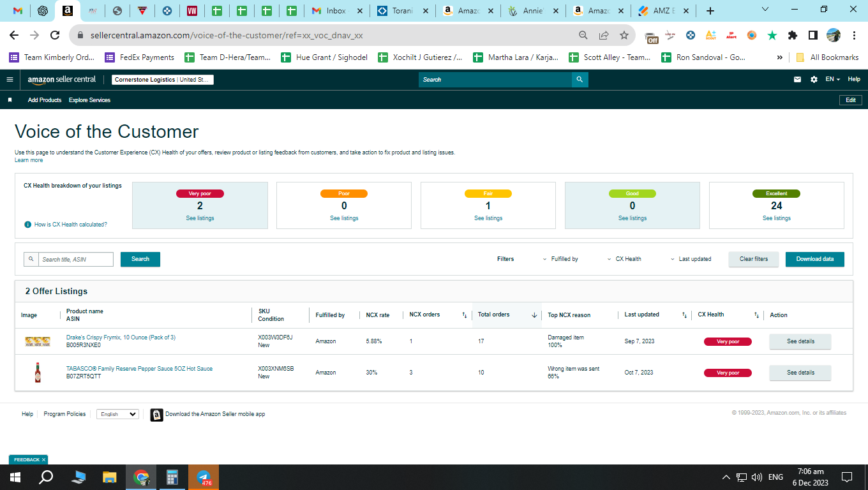Switch to the AMZ browser tab
The image size is (868, 490).
[662, 11]
